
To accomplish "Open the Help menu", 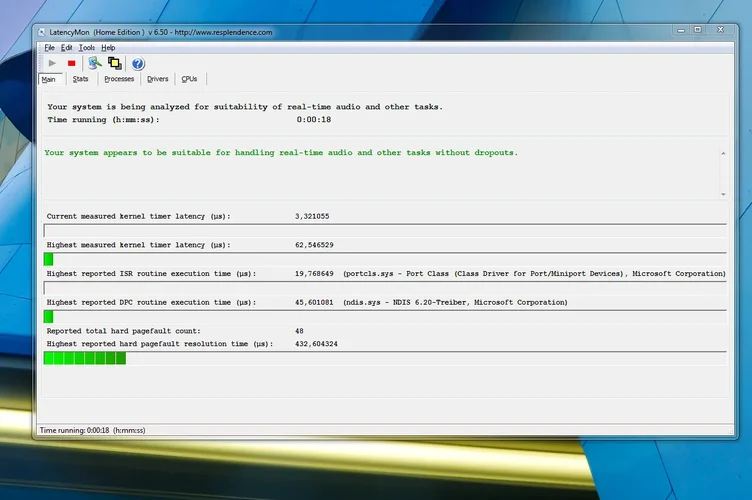I will 108,47.
